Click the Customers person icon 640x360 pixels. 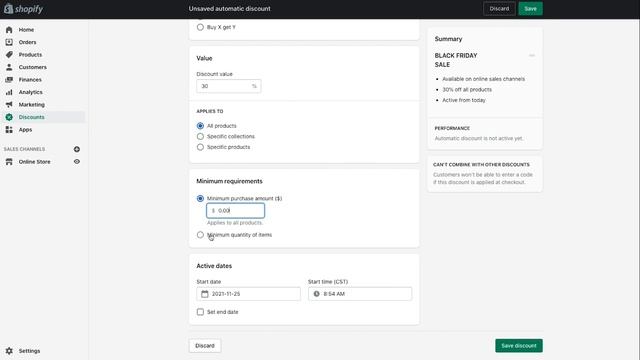tap(9, 67)
